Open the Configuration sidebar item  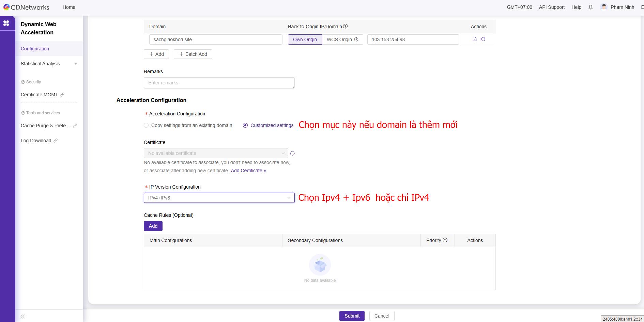point(35,49)
